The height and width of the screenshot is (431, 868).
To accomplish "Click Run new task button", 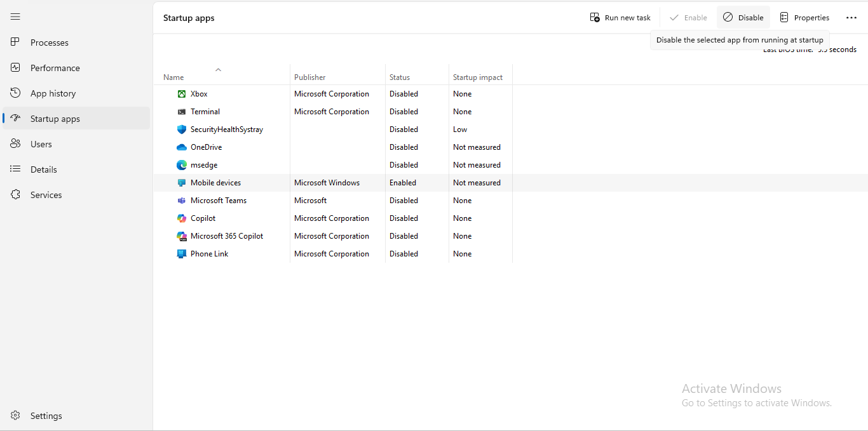I will click(620, 18).
